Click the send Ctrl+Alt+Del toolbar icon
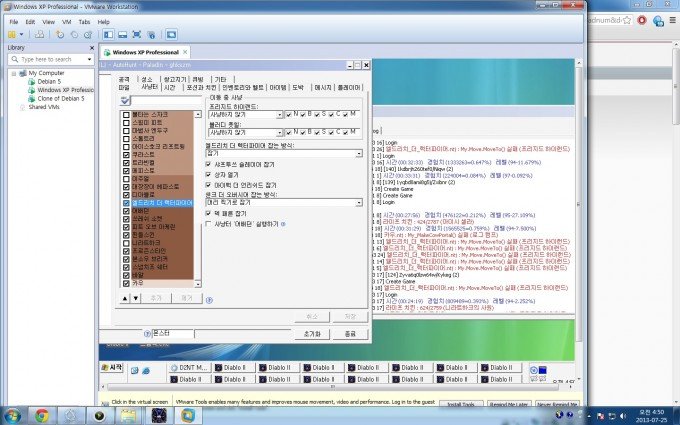 click(39, 34)
